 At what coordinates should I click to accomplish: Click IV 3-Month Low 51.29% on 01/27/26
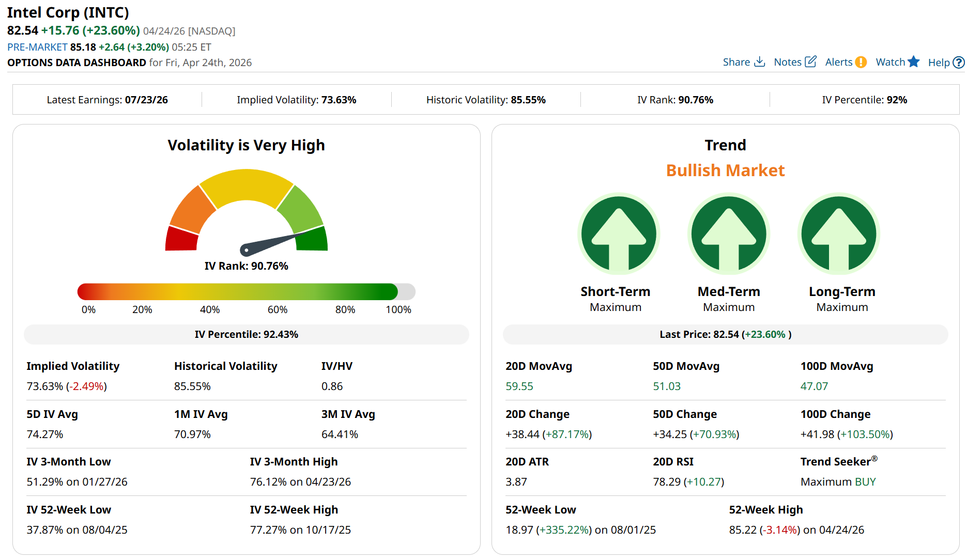77,482
